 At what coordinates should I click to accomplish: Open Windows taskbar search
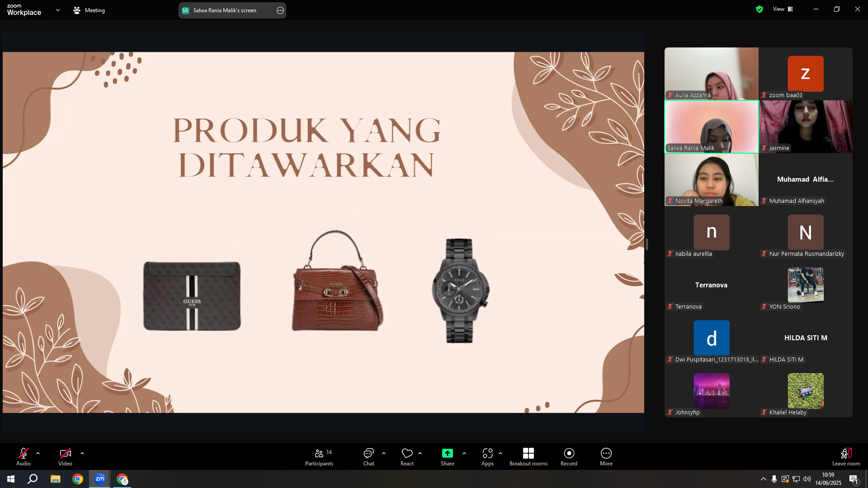point(33,479)
